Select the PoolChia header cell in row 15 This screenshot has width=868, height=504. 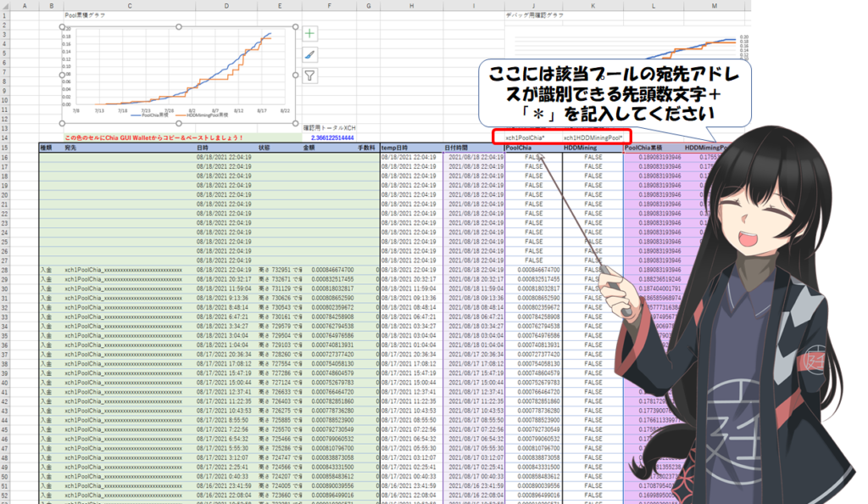533,148
